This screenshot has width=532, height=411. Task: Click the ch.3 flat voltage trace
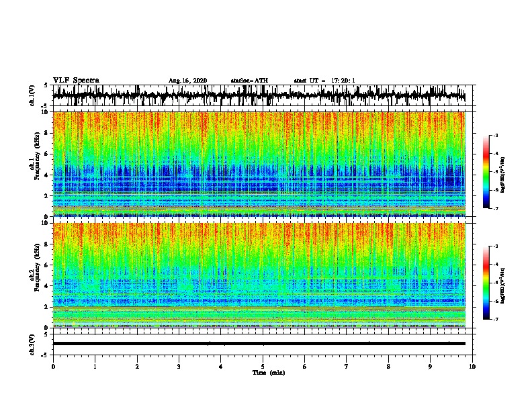(259, 344)
